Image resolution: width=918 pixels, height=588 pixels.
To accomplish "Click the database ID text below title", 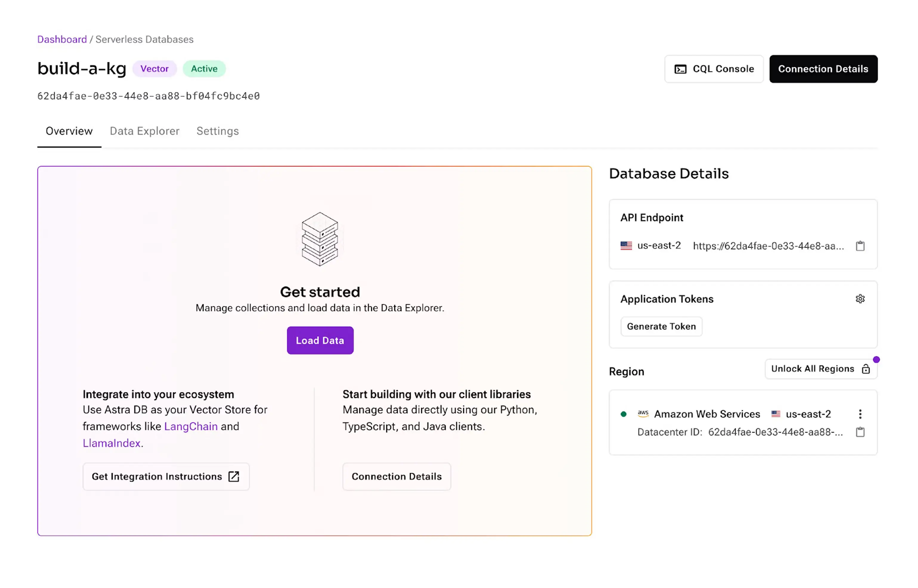I will (x=148, y=96).
